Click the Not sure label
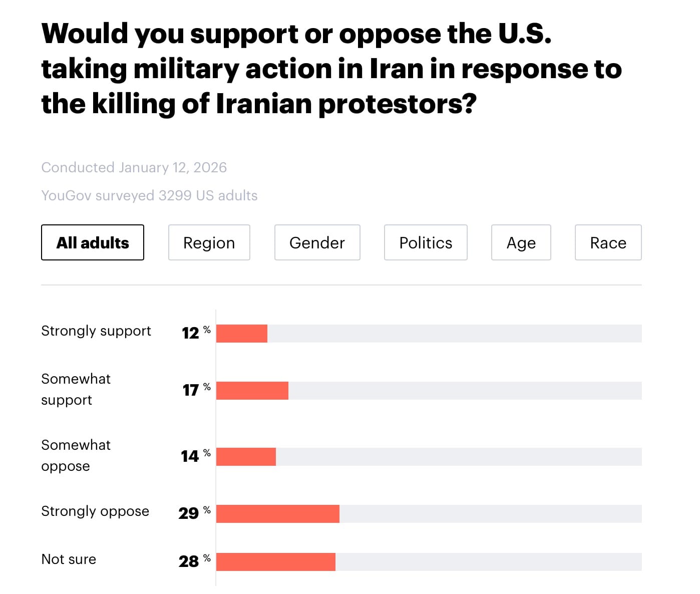The width and height of the screenshot is (700, 594). click(x=69, y=559)
